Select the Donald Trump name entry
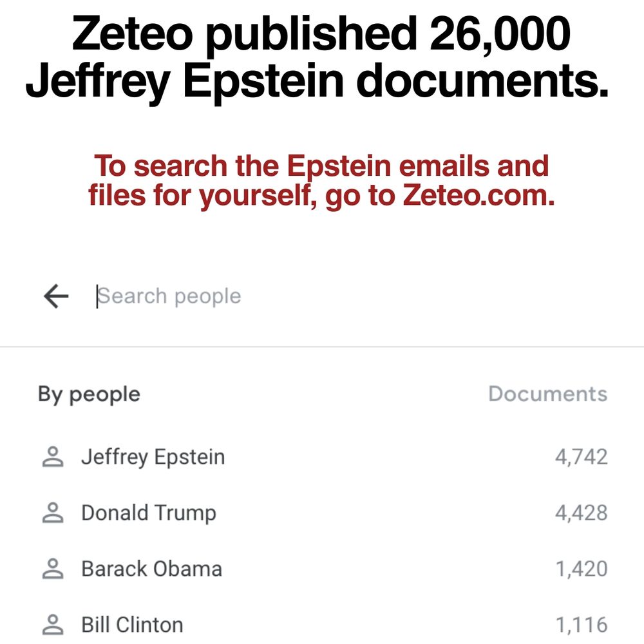644x644 pixels. point(149,513)
